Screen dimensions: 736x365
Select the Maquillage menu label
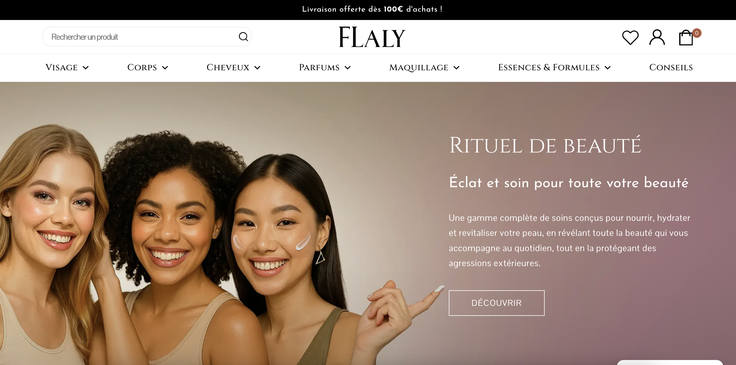coord(418,68)
